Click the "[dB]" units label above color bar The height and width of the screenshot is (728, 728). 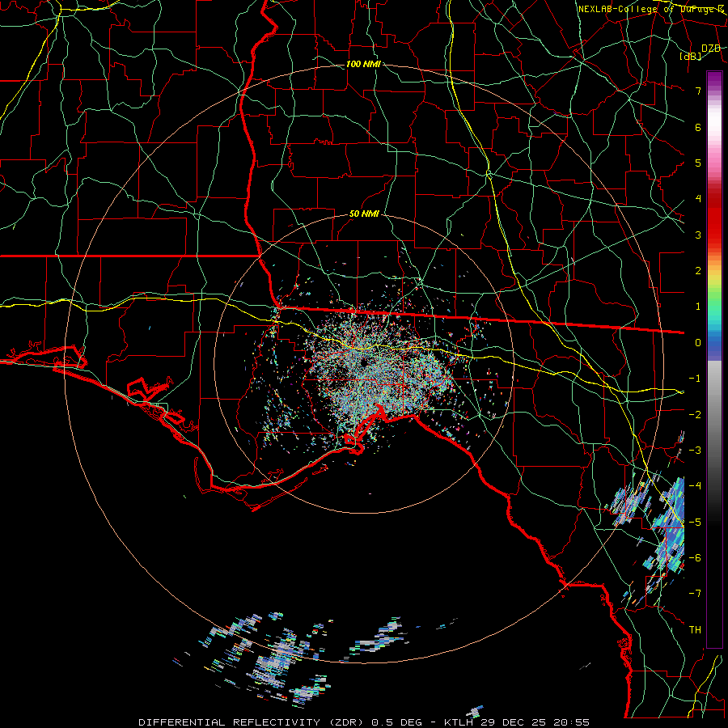pyautogui.click(x=691, y=56)
